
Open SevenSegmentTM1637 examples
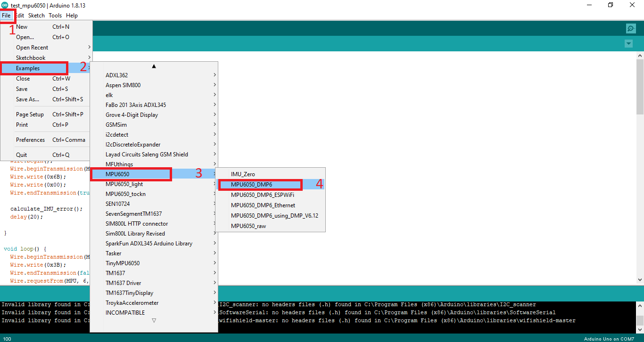tap(154, 214)
